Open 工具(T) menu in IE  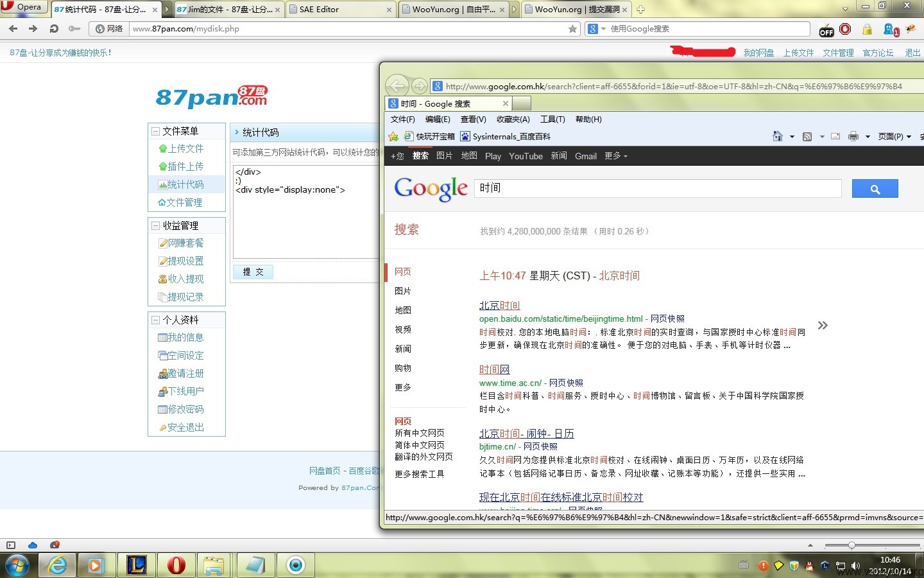pyautogui.click(x=552, y=119)
